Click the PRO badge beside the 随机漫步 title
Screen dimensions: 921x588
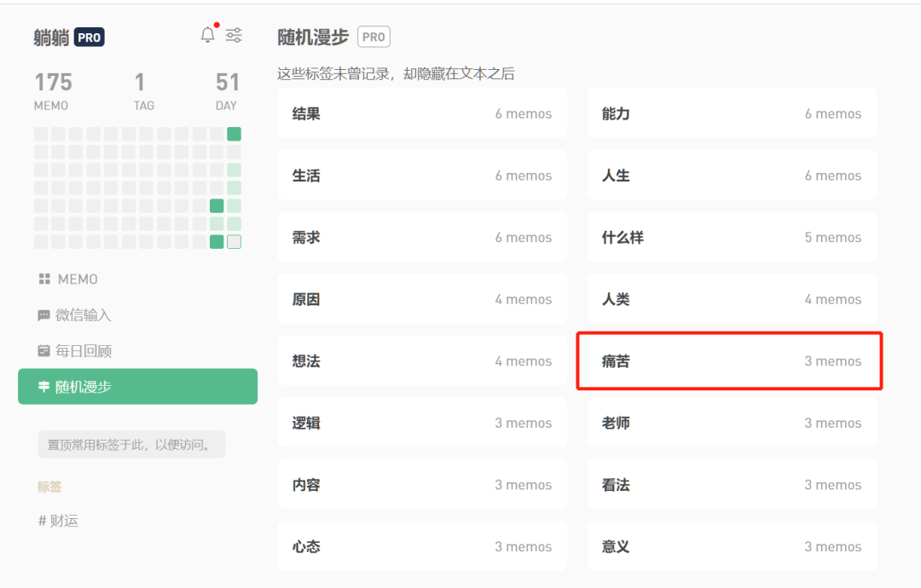click(x=374, y=37)
